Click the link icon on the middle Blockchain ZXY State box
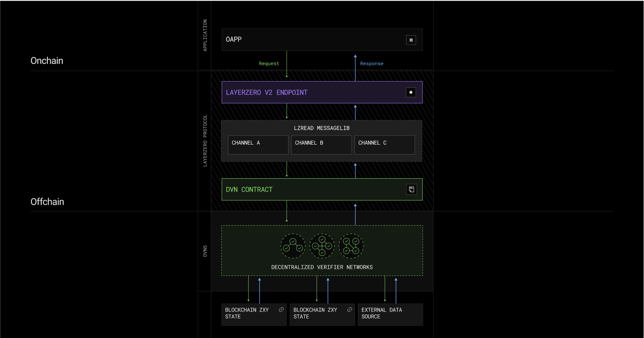644x338 pixels. pos(349,309)
